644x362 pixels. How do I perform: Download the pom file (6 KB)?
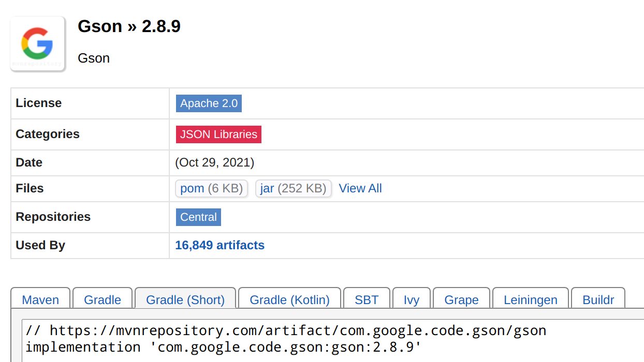pyautogui.click(x=211, y=188)
